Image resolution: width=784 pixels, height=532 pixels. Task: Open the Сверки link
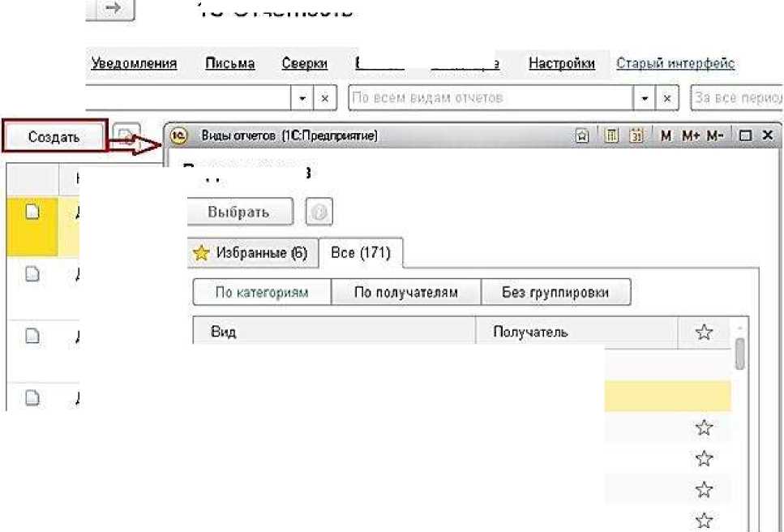(x=305, y=63)
